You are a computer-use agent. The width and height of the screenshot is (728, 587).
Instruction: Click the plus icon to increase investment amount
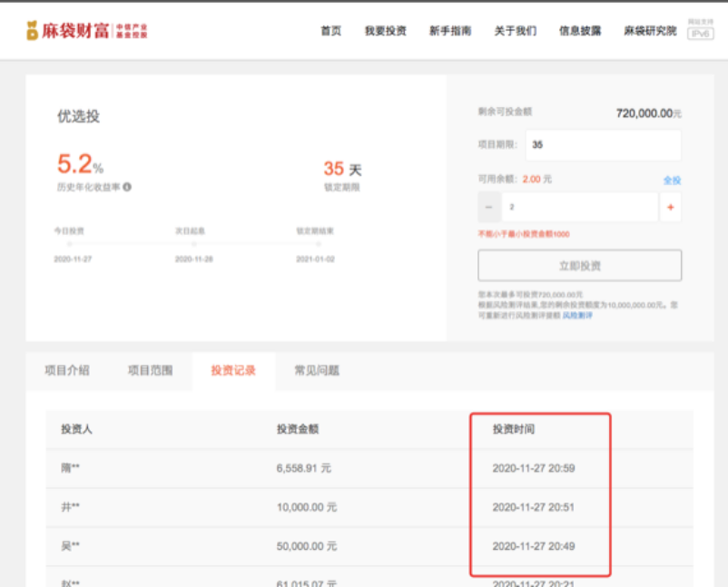pos(670,207)
